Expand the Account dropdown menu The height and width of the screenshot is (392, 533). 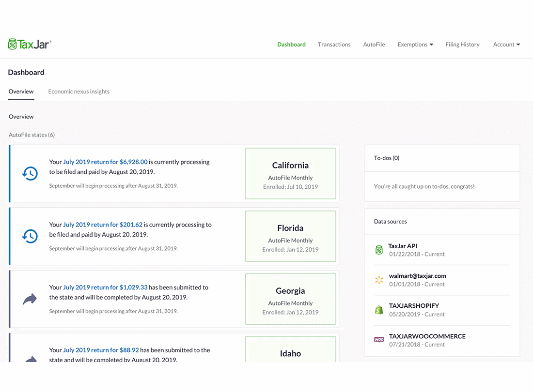pos(506,45)
